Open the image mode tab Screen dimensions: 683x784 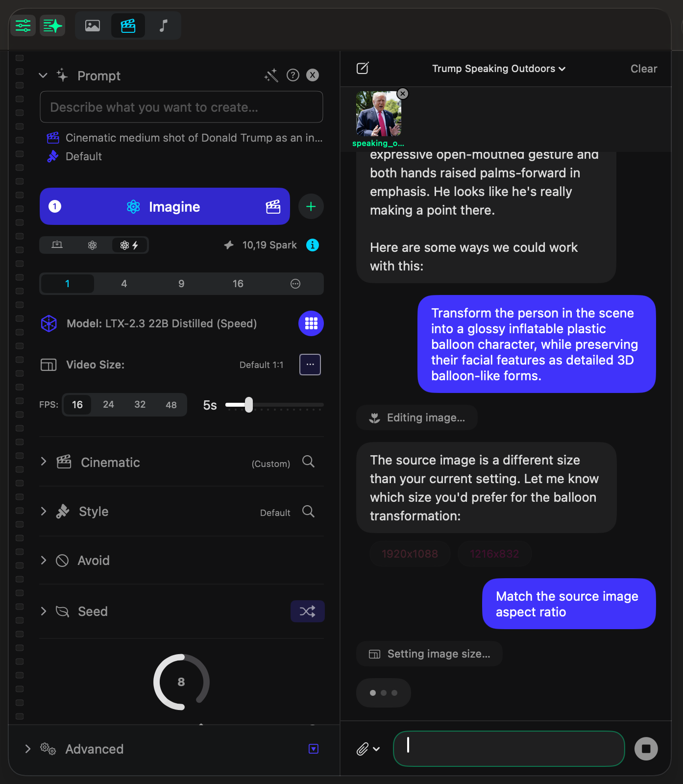coord(93,25)
